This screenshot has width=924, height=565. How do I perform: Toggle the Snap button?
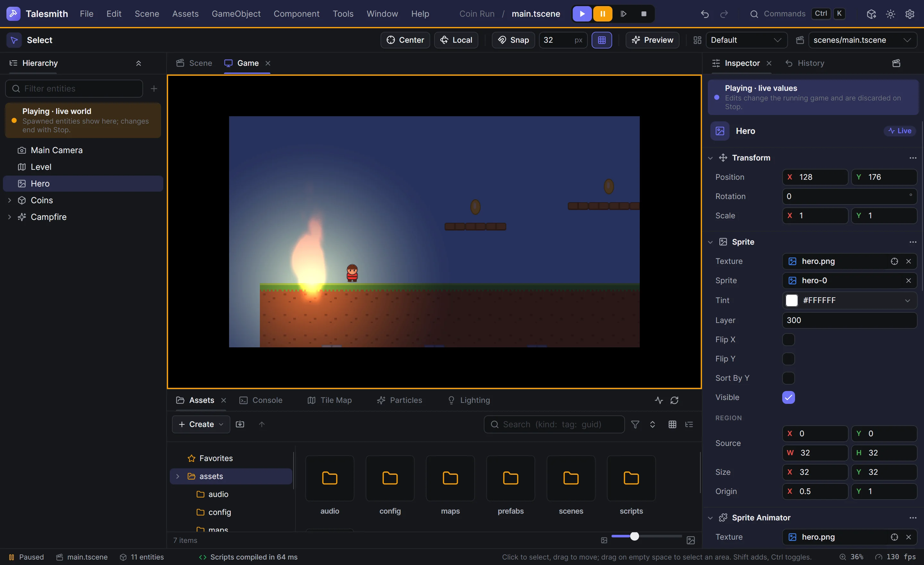point(513,40)
